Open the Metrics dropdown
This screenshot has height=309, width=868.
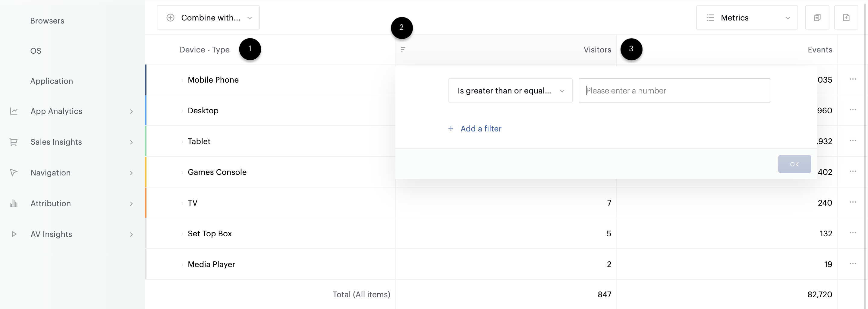point(747,17)
